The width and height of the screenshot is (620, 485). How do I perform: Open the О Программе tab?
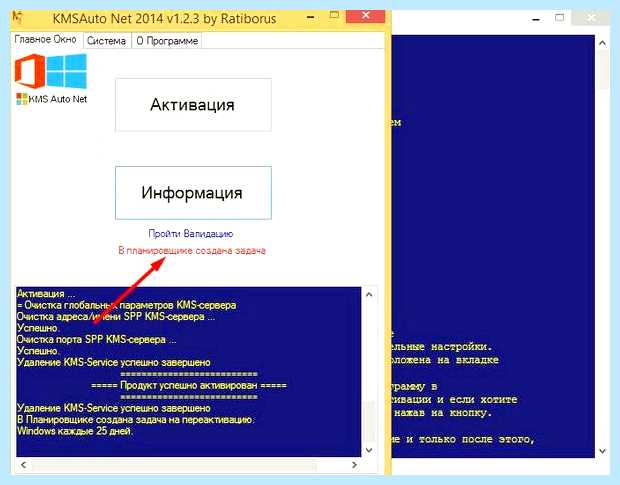[167, 41]
